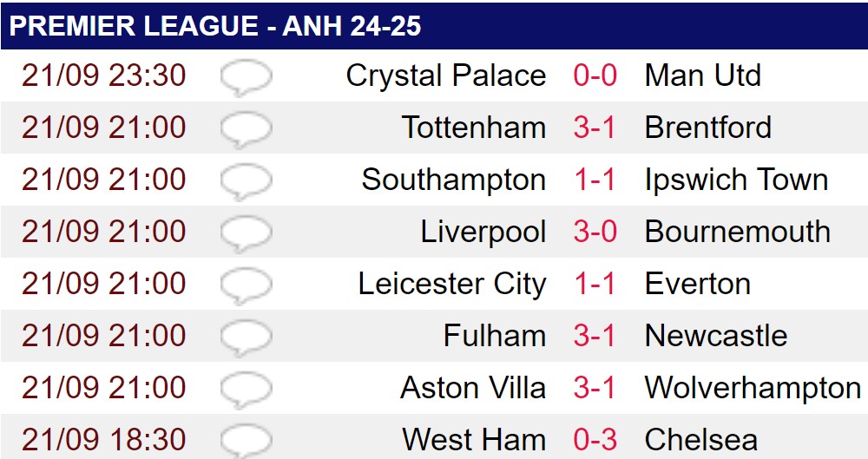Click the 3-0 Liverpool score

pyautogui.click(x=595, y=232)
